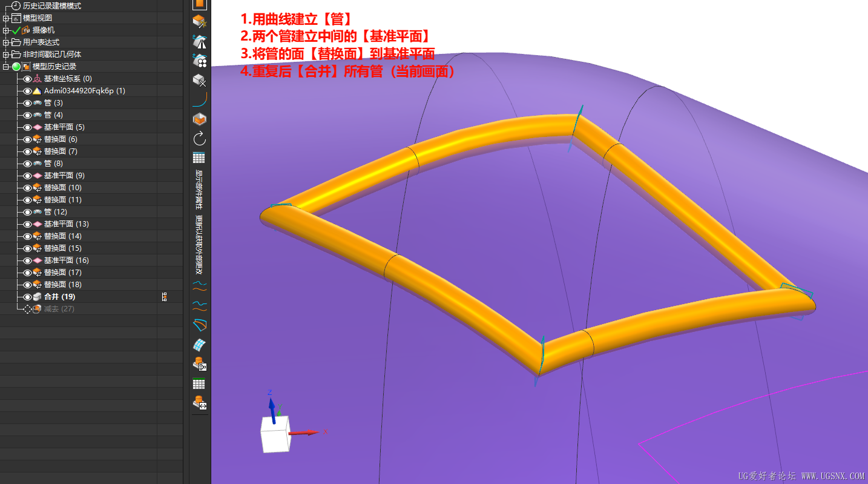Select the 替换面 (17) feature label
The image size is (868, 484).
click(63, 273)
